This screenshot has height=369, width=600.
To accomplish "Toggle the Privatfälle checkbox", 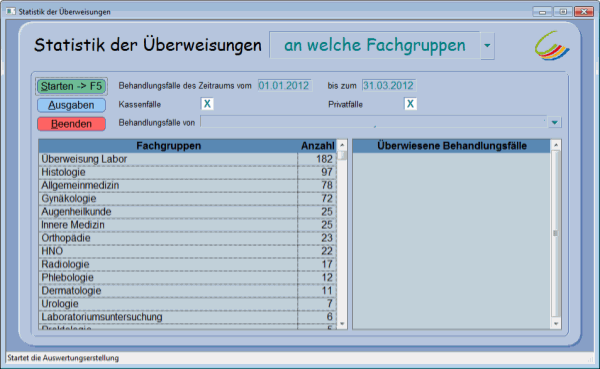I will [x=410, y=104].
